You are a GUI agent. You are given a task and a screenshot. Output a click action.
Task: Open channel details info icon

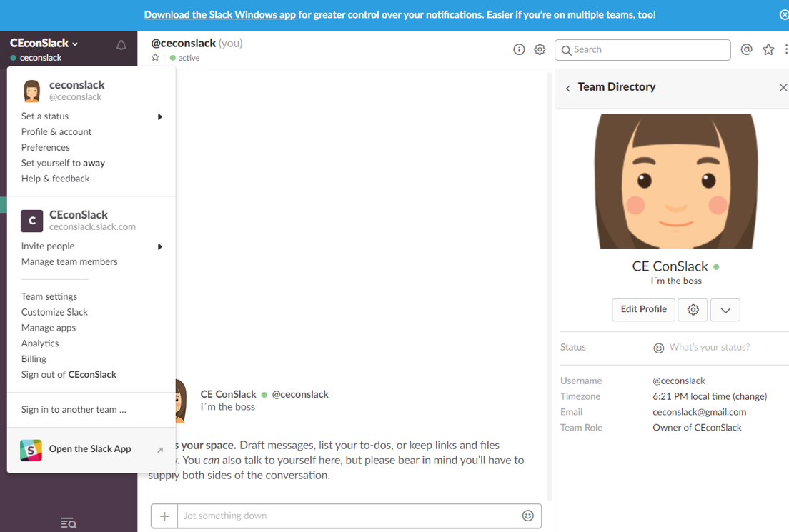[519, 49]
